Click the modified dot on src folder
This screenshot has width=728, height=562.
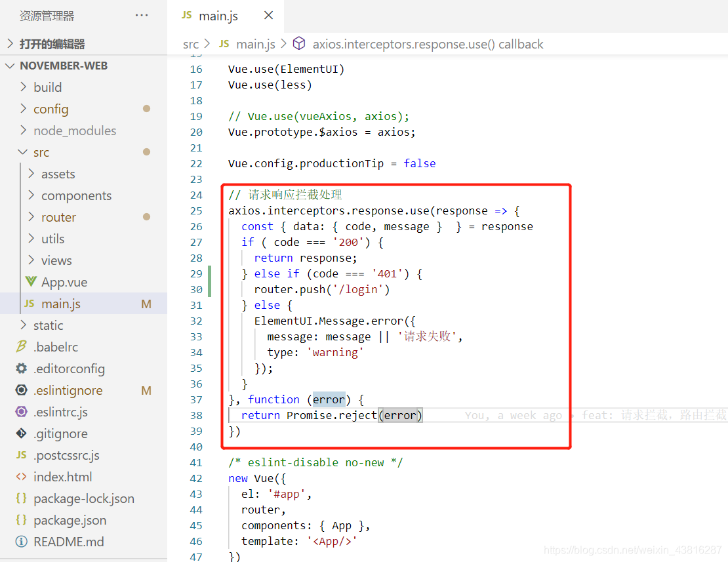click(147, 151)
